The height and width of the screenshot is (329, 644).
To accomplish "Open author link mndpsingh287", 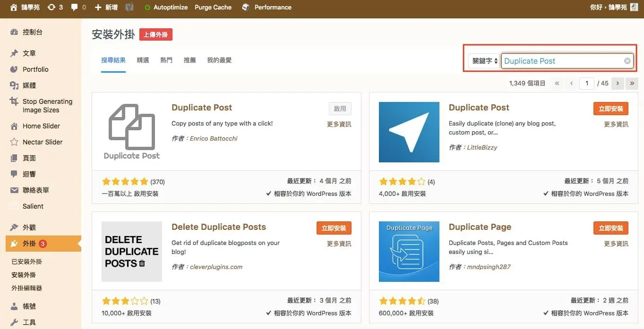I will point(489,267).
